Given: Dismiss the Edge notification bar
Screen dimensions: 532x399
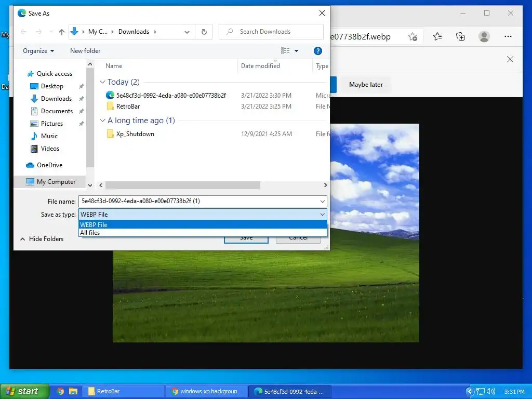Looking at the screenshot, I should pos(510,59).
